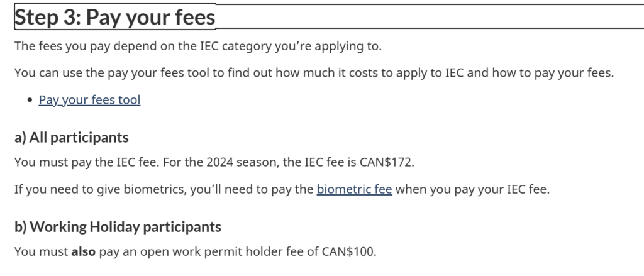Image resolution: width=644 pixels, height=276 pixels.
Task: Click the sentence starting "The fees you pay depend"
Action: pyautogui.click(x=197, y=47)
